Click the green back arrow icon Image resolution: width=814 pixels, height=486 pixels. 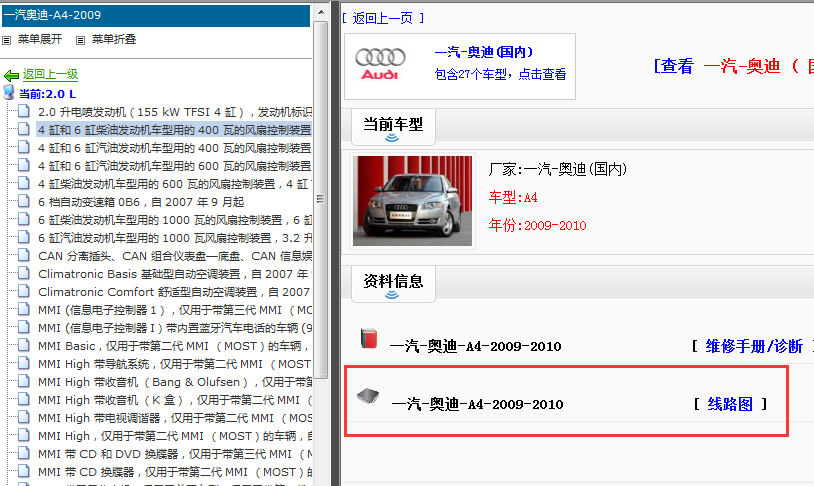pos(11,76)
